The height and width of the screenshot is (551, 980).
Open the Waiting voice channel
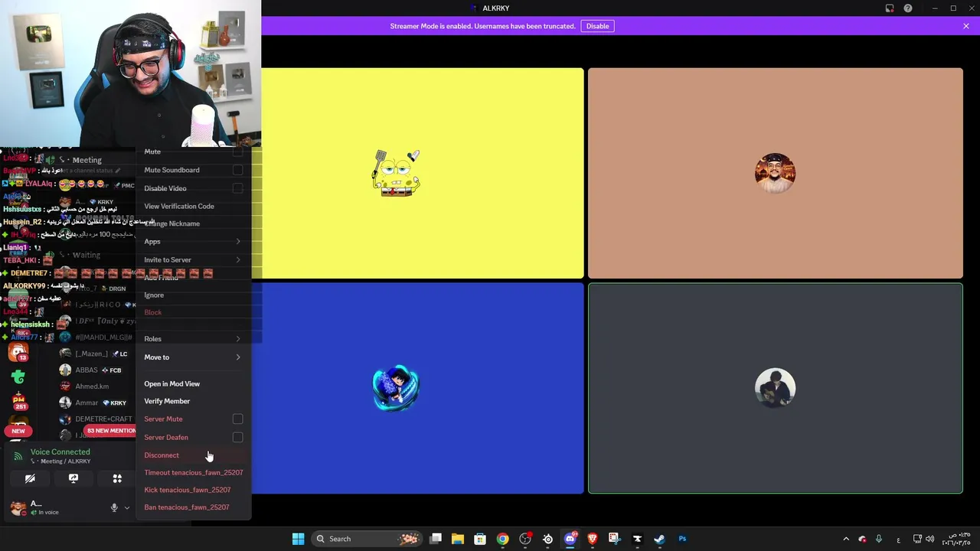(86, 255)
